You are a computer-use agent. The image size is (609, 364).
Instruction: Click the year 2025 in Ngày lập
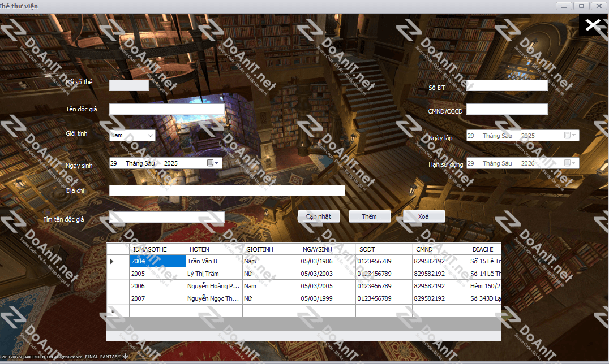(528, 136)
